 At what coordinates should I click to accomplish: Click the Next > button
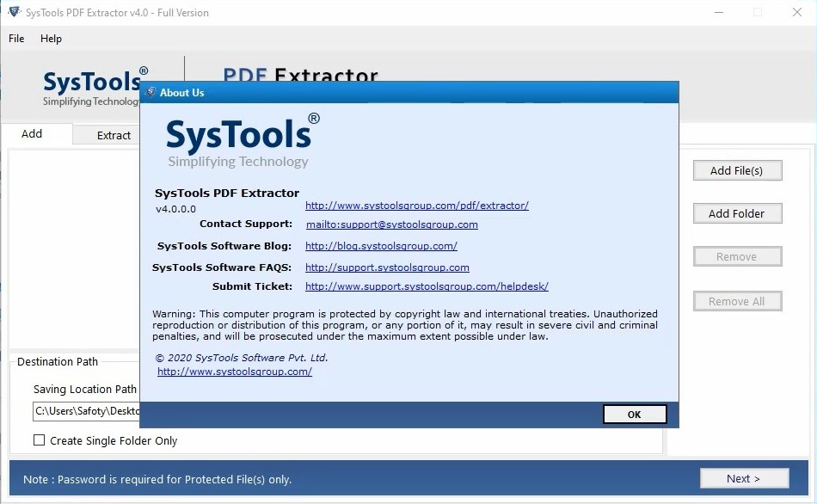744,478
